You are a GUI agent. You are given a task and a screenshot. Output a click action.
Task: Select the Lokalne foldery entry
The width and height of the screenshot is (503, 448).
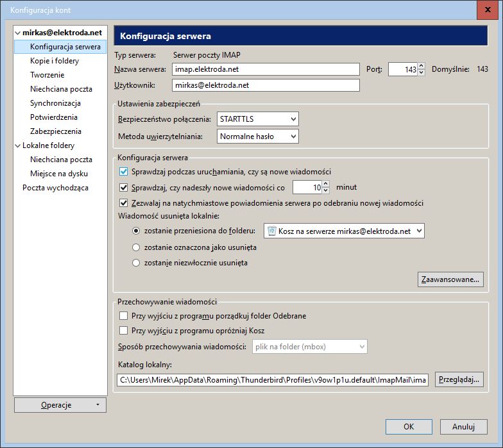click(x=49, y=145)
